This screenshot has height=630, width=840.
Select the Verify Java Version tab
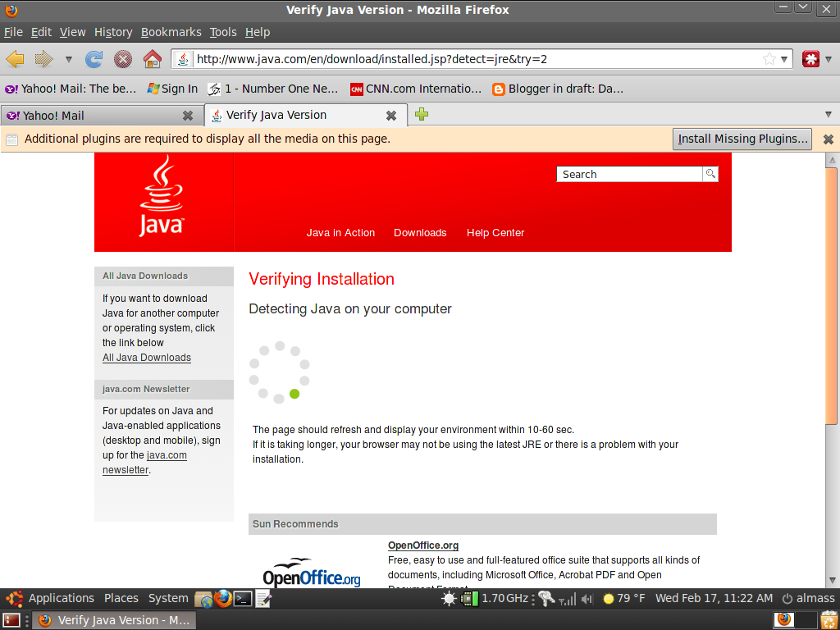point(306,115)
